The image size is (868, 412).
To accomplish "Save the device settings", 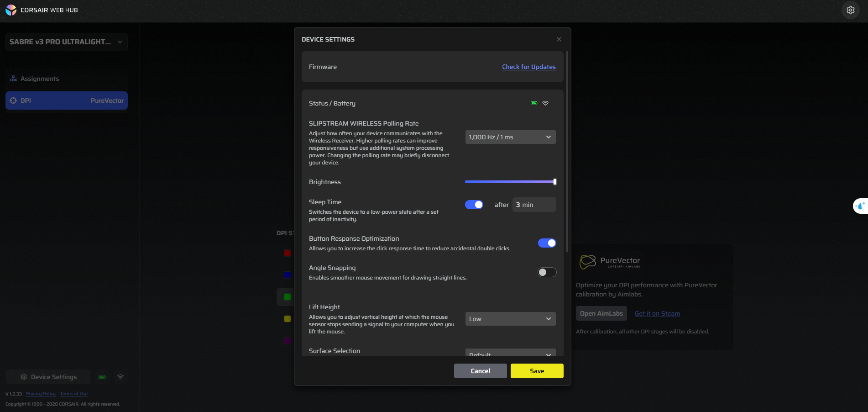I will tap(537, 371).
